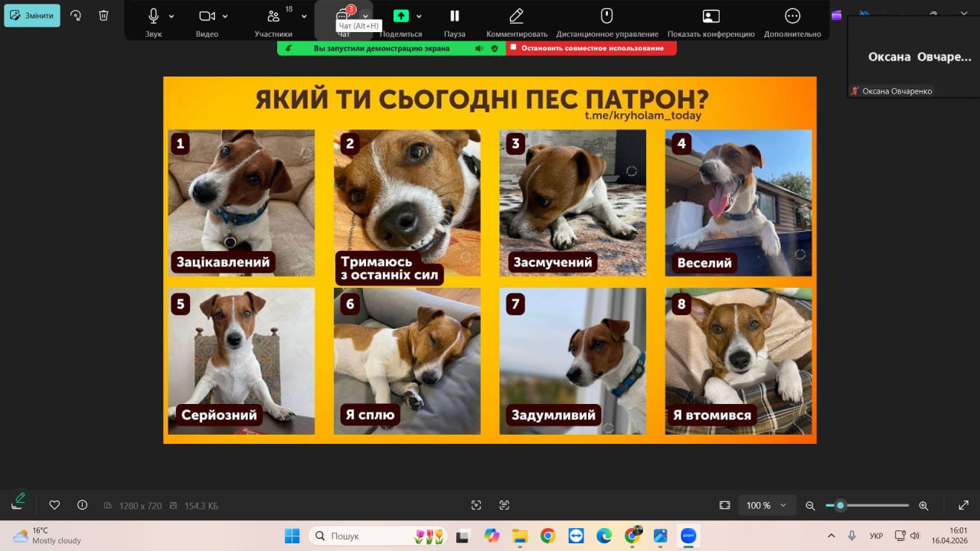The image size is (980, 551).
Task: Open the 100% zoom level dropdown
Action: [766, 505]
